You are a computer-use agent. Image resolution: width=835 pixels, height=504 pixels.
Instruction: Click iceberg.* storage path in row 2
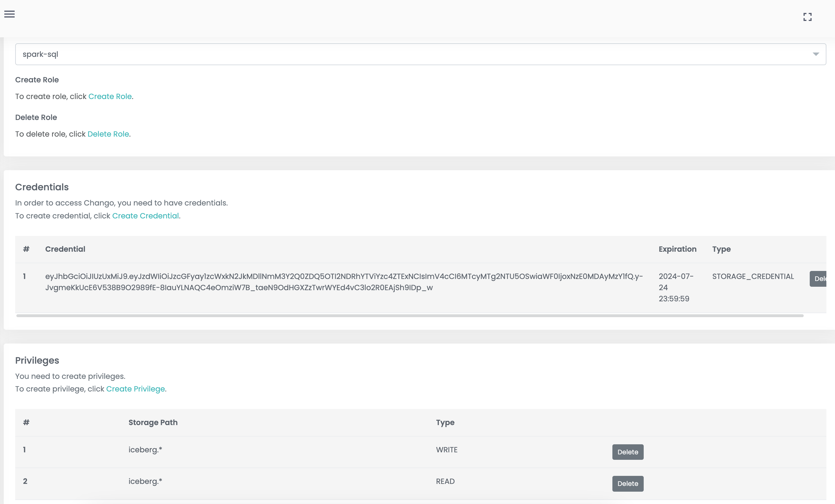click(145, 481)
